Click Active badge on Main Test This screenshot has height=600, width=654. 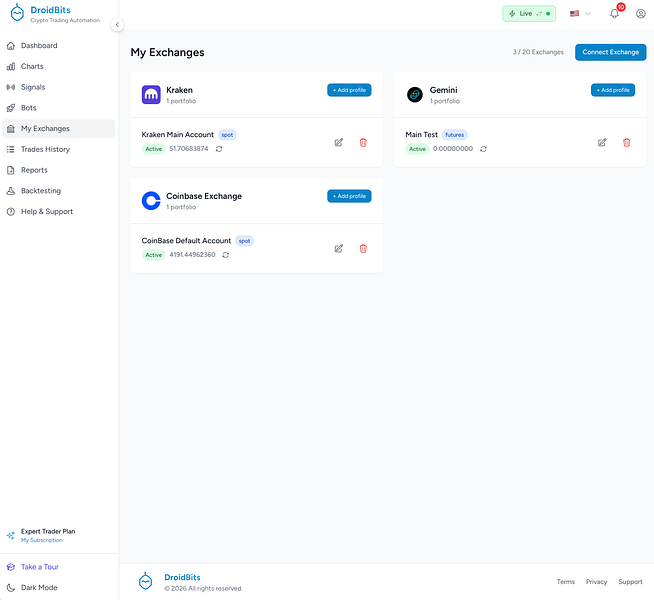point(417,149)
